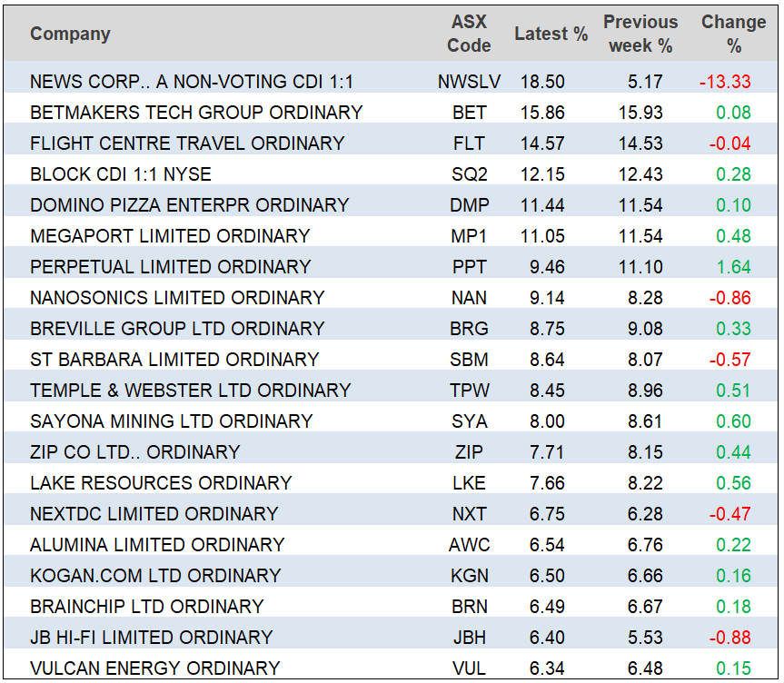784x683 pixels.
Task: Click the Temple & Webster company name
Action: [190, 391]
